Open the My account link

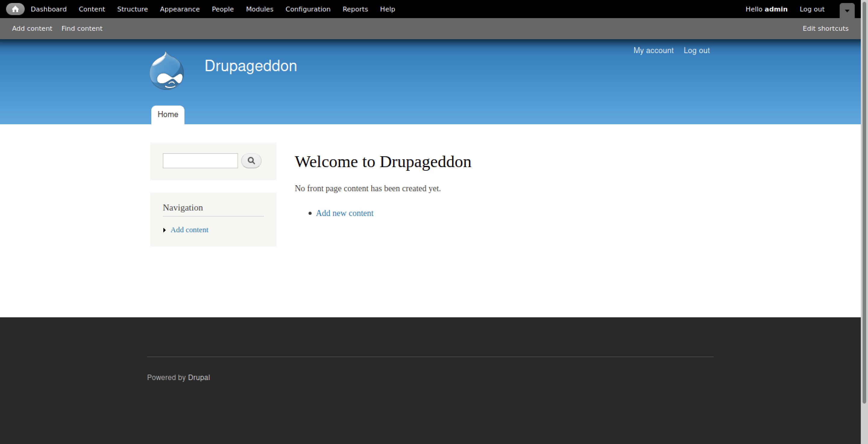[x=653, y=51]
